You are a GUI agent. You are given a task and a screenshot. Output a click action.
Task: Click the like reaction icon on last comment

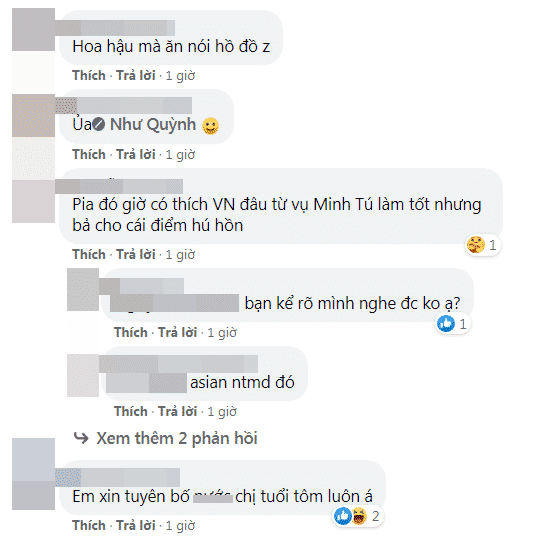[343, 516]
